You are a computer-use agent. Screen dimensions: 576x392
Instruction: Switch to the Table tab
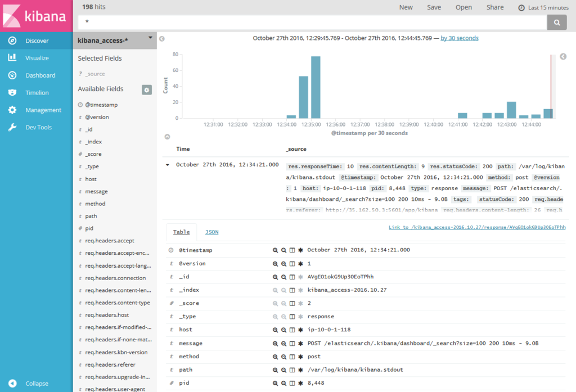click(182, 232)
